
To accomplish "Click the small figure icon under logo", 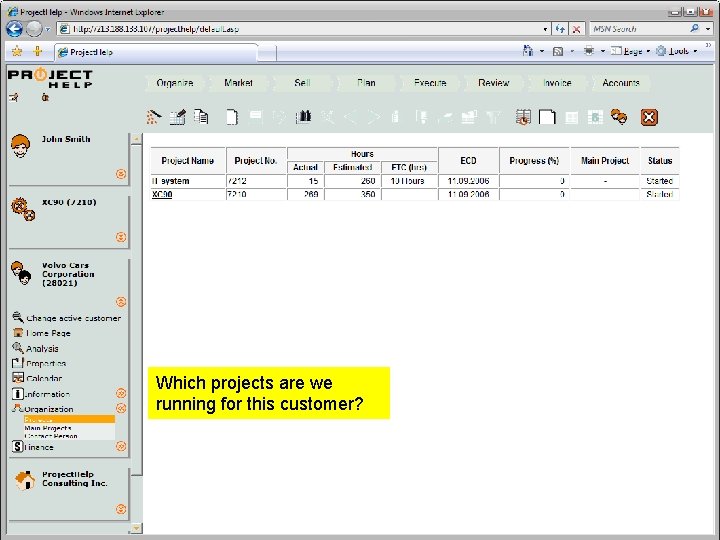I will tap(45, 97).
